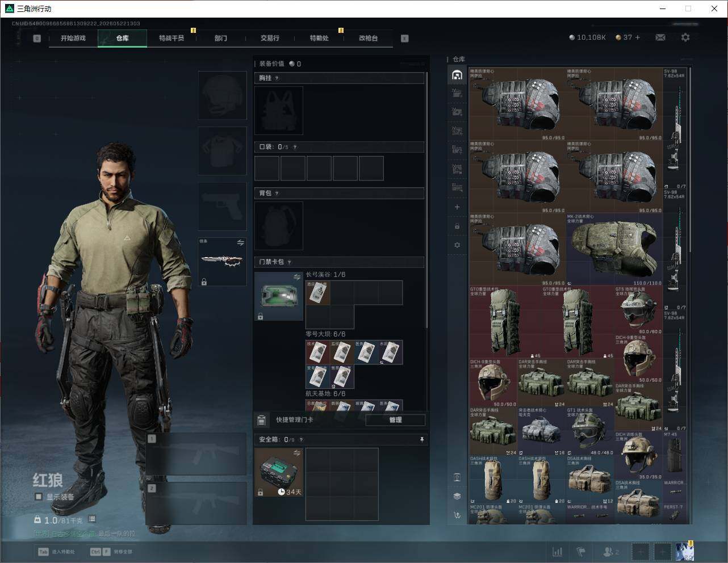The image size is (728, 563).
Task: Click the plus beside the 37 currency
Action: (x=638, y=37)
